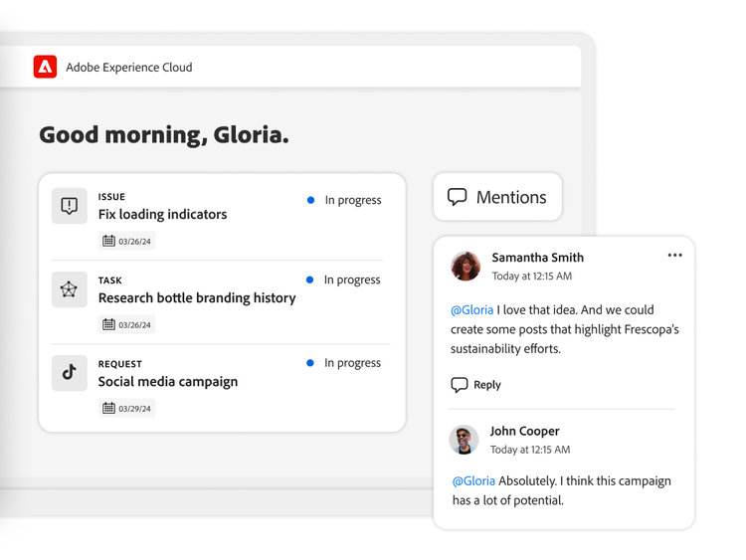This screenshot has height=560, width=746.
Task: Click the Reply speech bubble icon
Action: click(459, 385)
